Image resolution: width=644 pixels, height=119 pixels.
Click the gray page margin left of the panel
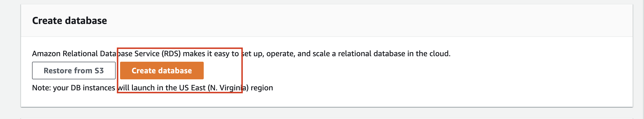point(10,55)
